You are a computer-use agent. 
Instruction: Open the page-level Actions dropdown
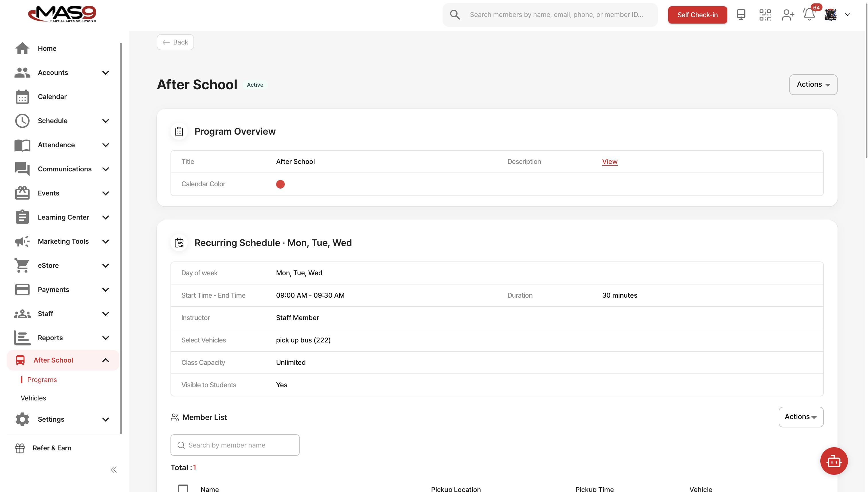pos(813,84)
